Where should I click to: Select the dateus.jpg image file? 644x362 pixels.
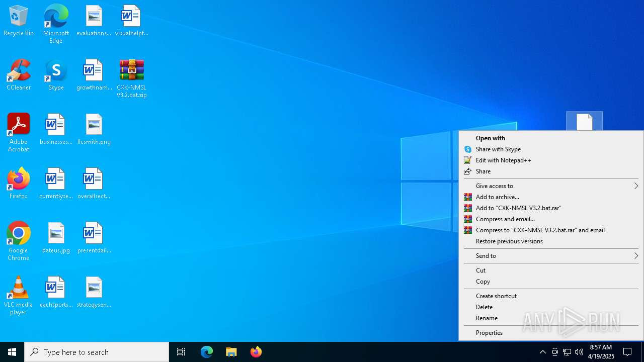(56, 238)
